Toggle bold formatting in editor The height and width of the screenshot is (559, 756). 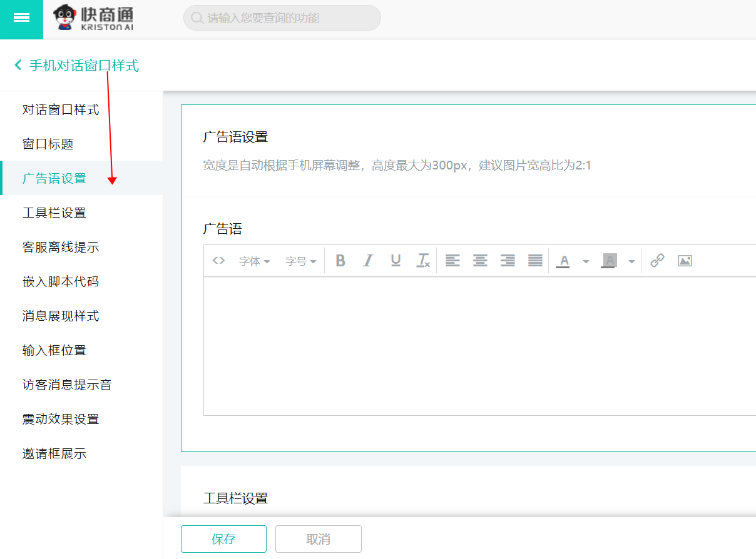coord(340,261)
